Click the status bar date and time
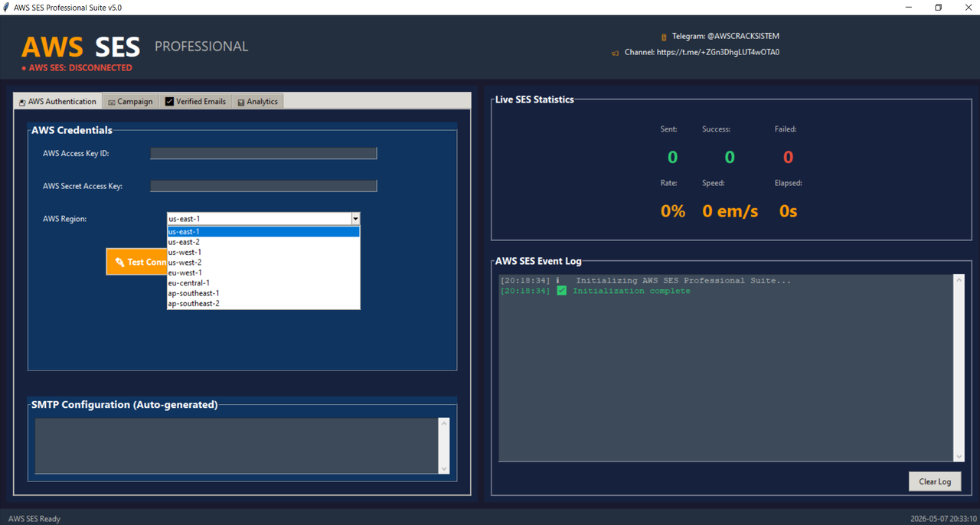Viewport: 980px width, 525px height. click(943, 519)
